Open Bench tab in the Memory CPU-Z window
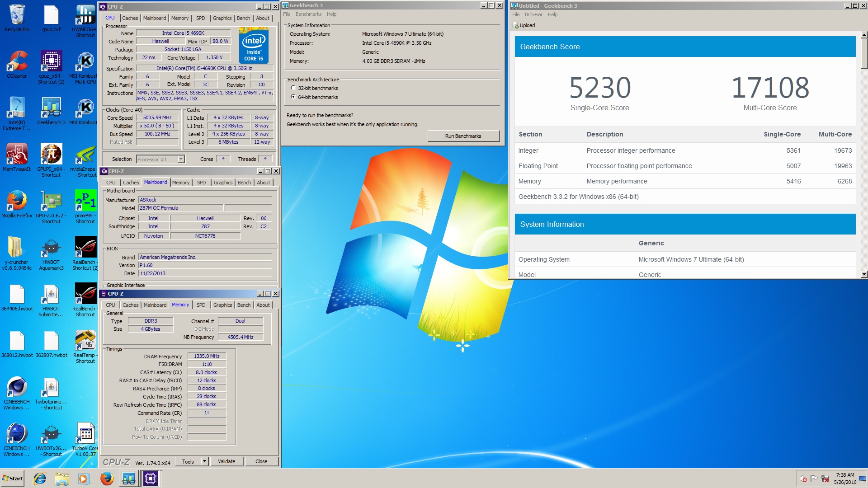868x488 pixels. point(244,305)
